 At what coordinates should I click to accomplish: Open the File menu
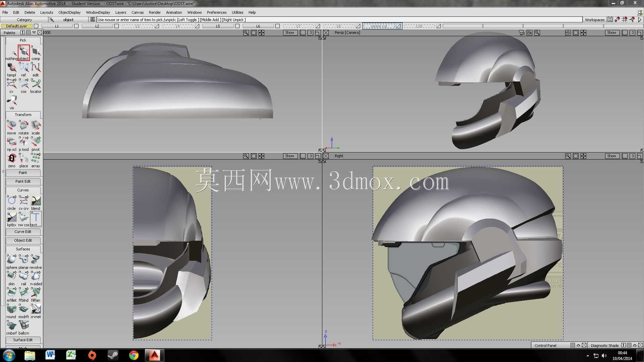click(x=5, y=12)
